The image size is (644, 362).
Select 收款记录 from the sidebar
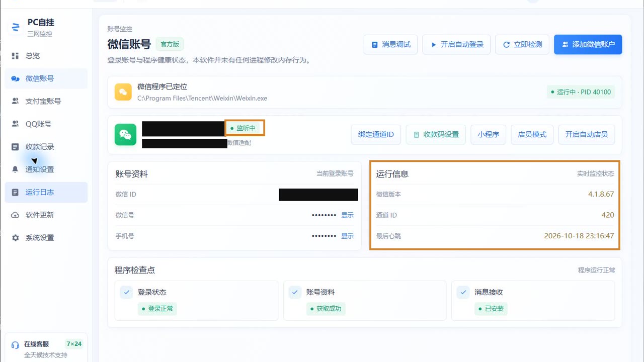coord(46,147)
